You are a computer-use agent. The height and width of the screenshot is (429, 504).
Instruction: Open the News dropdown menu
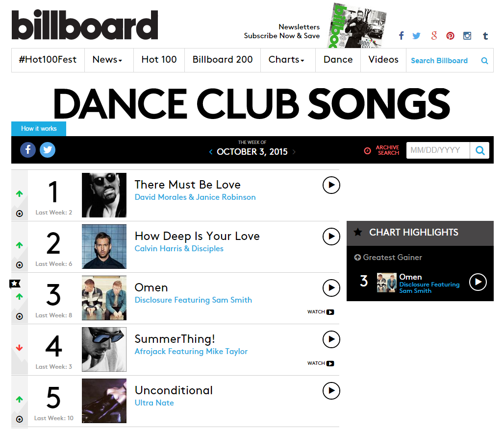pos(107,60)
